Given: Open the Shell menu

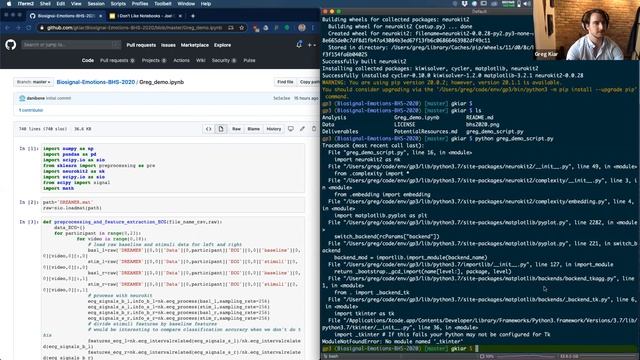Looking at the screenshot, I should coord(45,4).
